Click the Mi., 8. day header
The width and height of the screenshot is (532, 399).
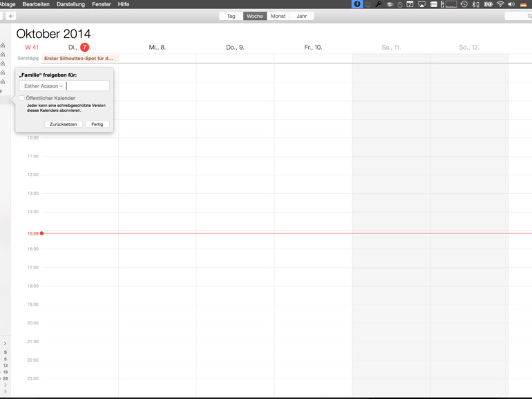pyautogui.click(x=157, y=48)
